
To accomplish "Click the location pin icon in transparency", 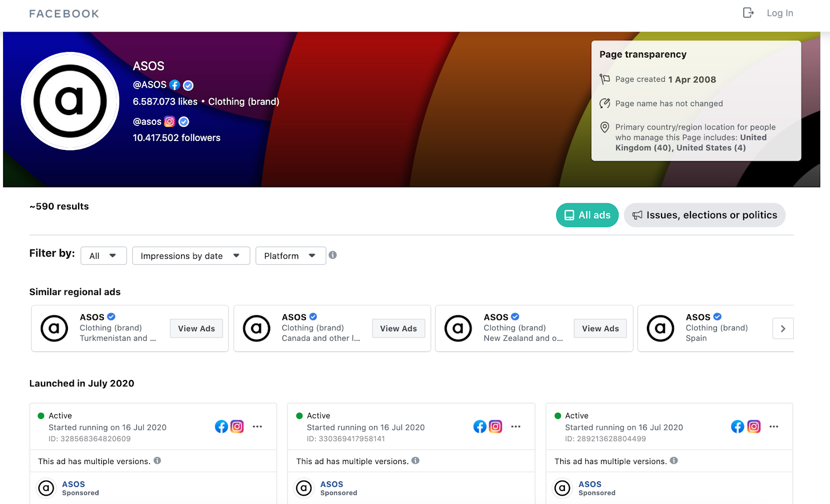I will click(605, 127).
